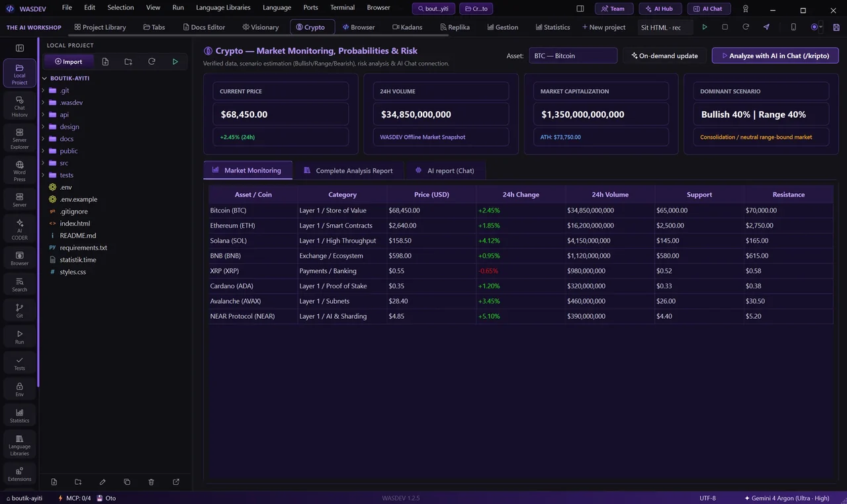Click the rename pencil icon below the file tree
This screenshot has width=847, height=504.
[x=103, y=482]
